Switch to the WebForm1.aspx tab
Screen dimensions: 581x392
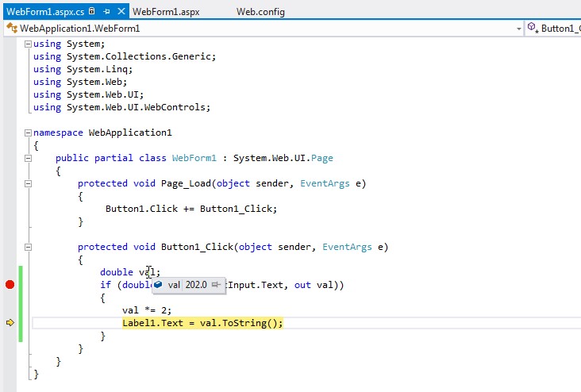[166, 12]
